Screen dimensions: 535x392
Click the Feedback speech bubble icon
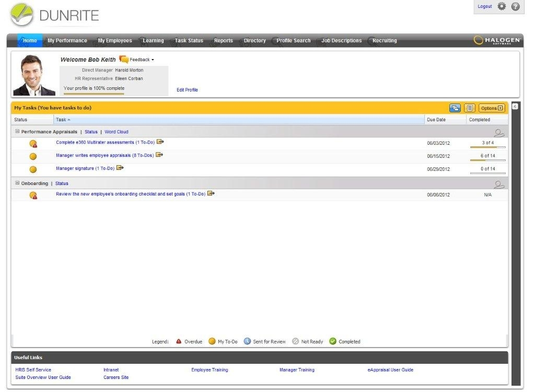pyautogui.click(x=124, y=60)
